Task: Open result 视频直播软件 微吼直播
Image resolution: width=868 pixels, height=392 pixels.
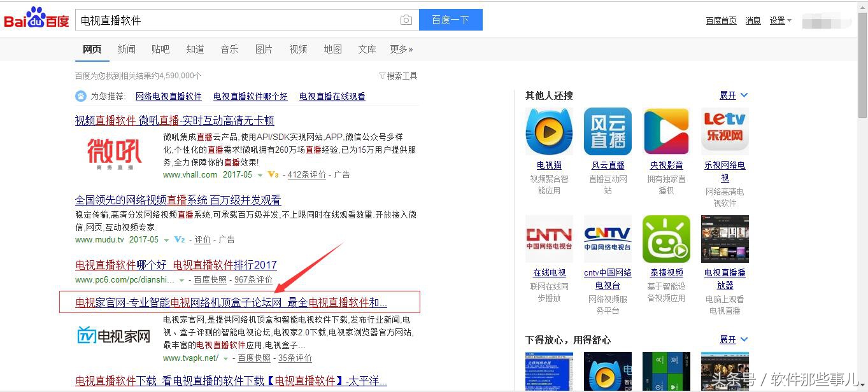Action: [174, 120]
